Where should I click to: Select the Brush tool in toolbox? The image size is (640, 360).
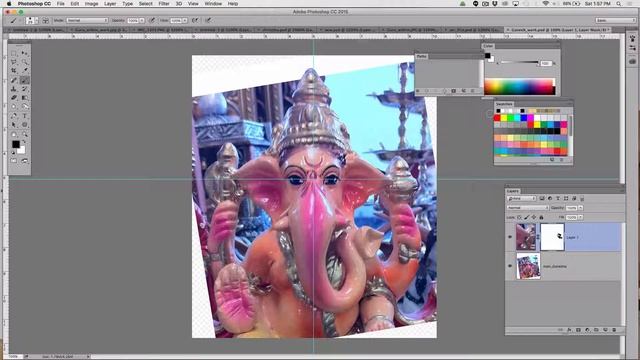[24, 80]
